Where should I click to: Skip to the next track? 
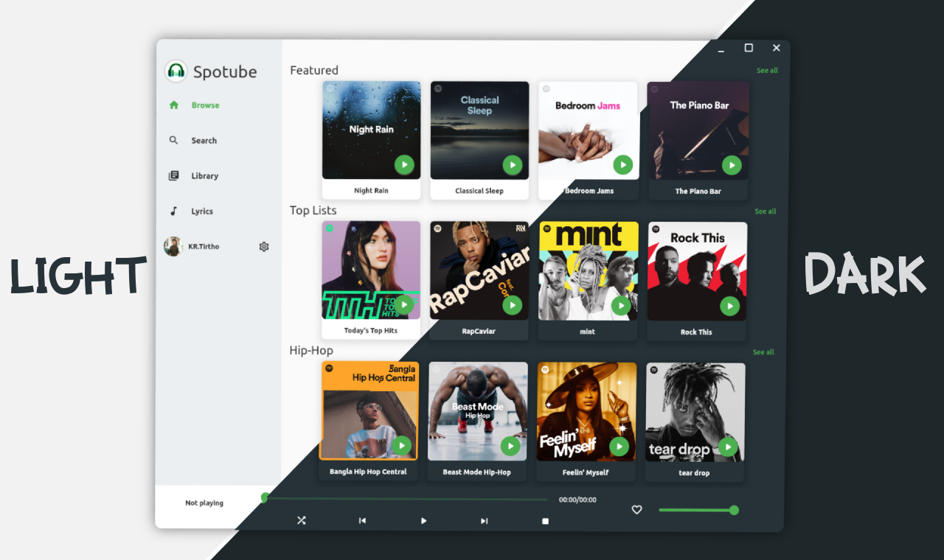(484, 520)
